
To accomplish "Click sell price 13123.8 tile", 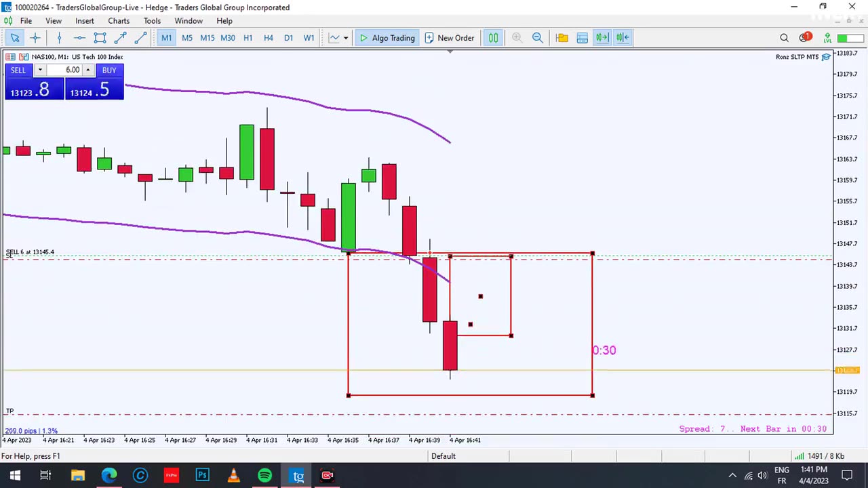I will [34, 89].
